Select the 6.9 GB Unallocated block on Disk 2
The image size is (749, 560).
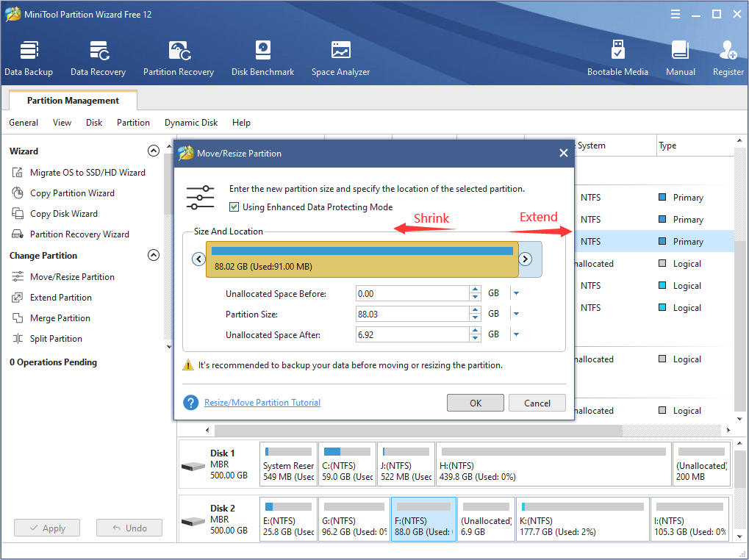[487, 519]
